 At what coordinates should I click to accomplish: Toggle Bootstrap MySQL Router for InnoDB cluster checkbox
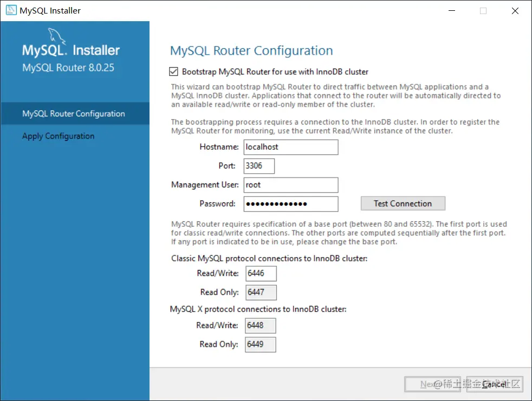(x=173, y=71)
